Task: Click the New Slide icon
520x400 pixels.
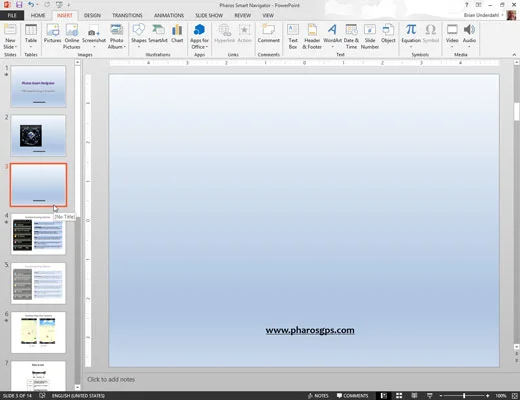Action: tap(10, 30)
